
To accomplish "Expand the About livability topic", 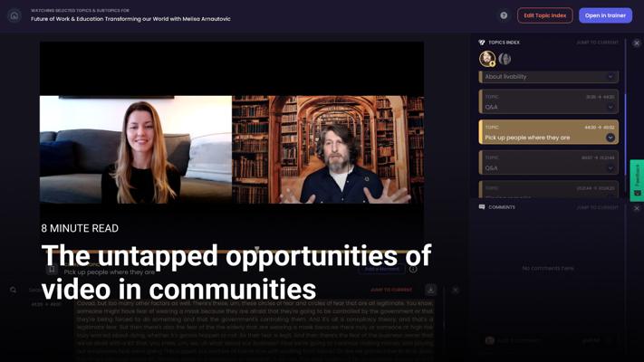I will click(x=610, y=77).
